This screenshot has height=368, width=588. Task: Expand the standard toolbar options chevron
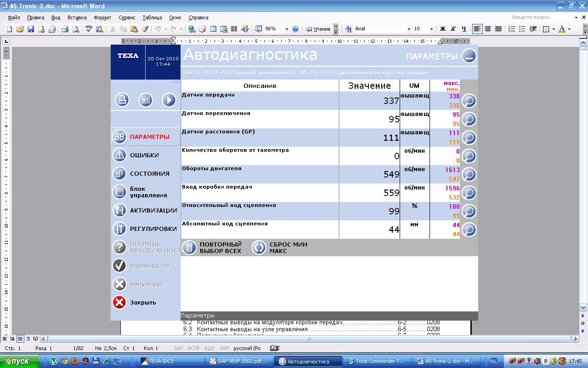pyautogui.click(x=336, y=29)
